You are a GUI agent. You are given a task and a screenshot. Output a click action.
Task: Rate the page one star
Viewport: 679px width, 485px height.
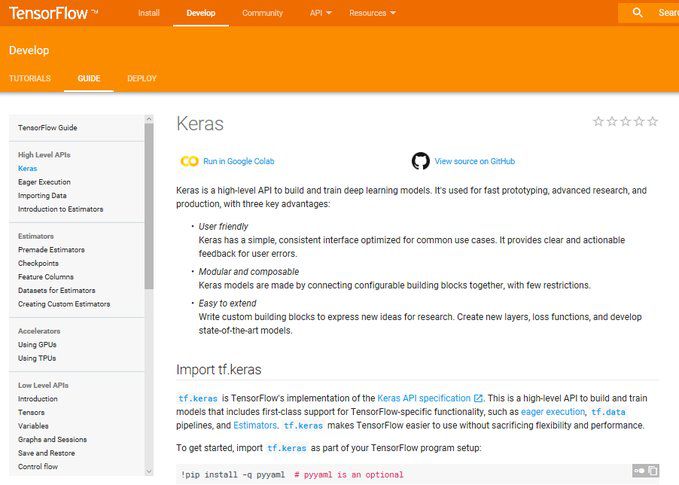(598, 121)
